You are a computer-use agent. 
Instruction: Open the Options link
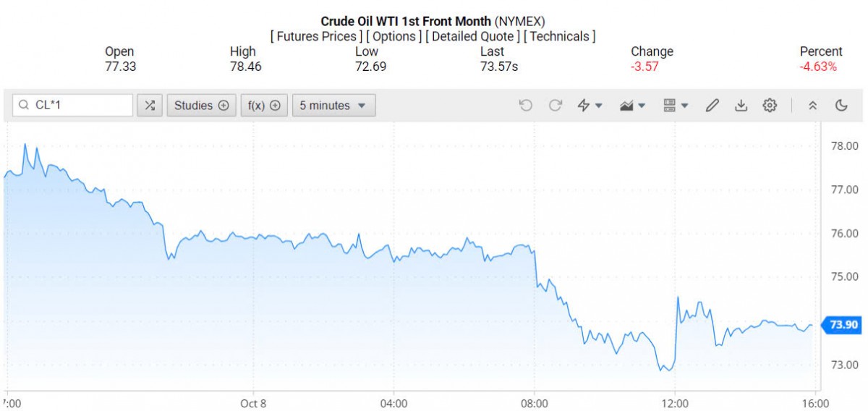point(394,36)
